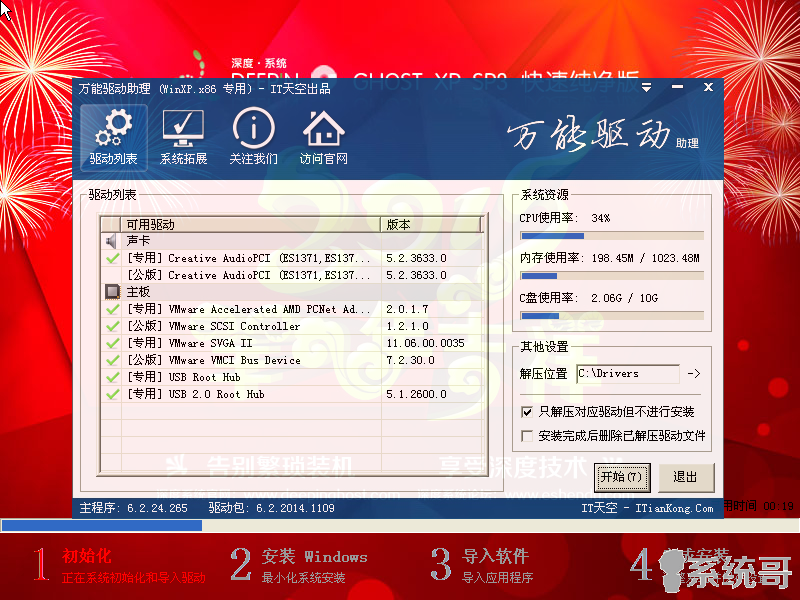800x600 pixels.
Task: Uncheck the [专用] Creative AudioPCI driver
Action: click(112, 258)
